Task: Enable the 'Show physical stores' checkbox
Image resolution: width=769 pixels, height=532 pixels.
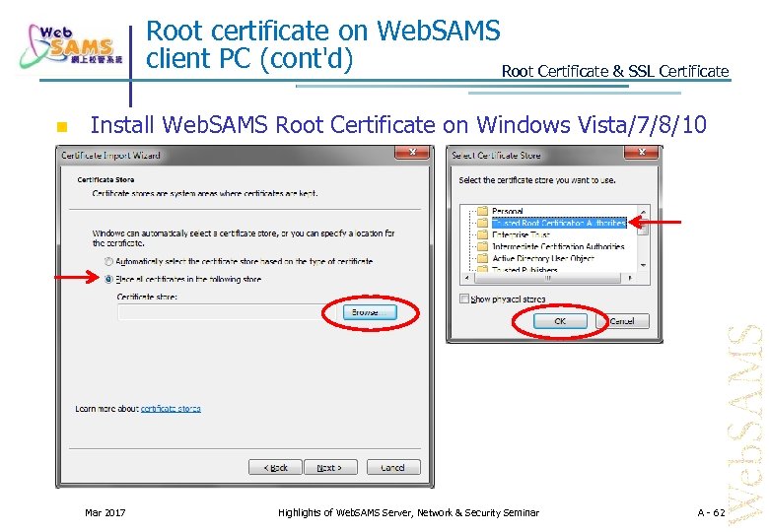Action: click(x=464, y=299)
